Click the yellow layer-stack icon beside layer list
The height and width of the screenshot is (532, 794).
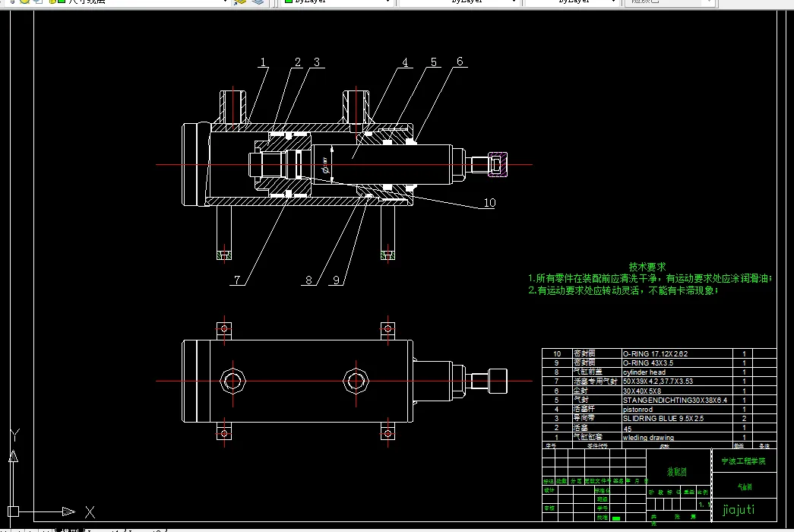(x=239, y=2)
